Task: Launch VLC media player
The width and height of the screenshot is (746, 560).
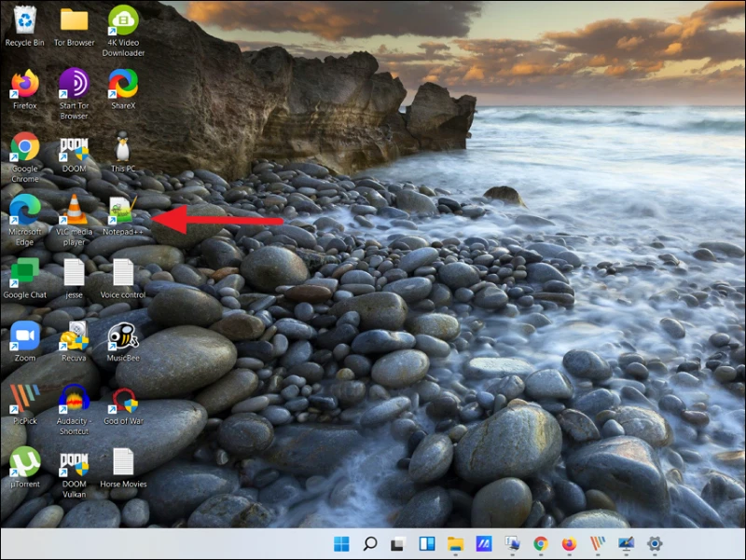Action: click(x=74, y=208)
